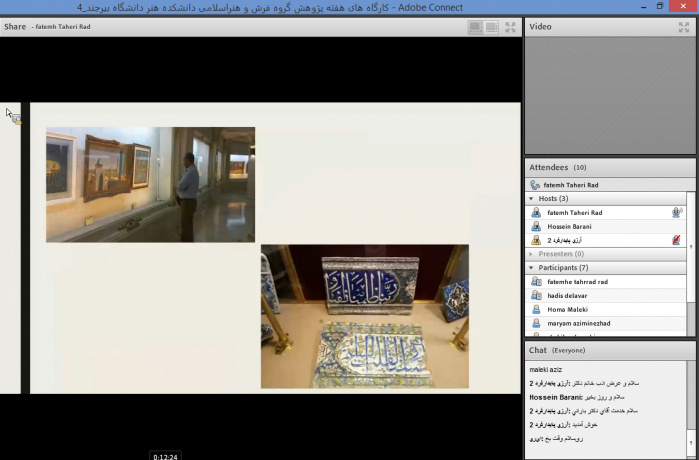Click participant icon beside hadis delavar
The image size is (699, 460).
[x=536, y=296]
